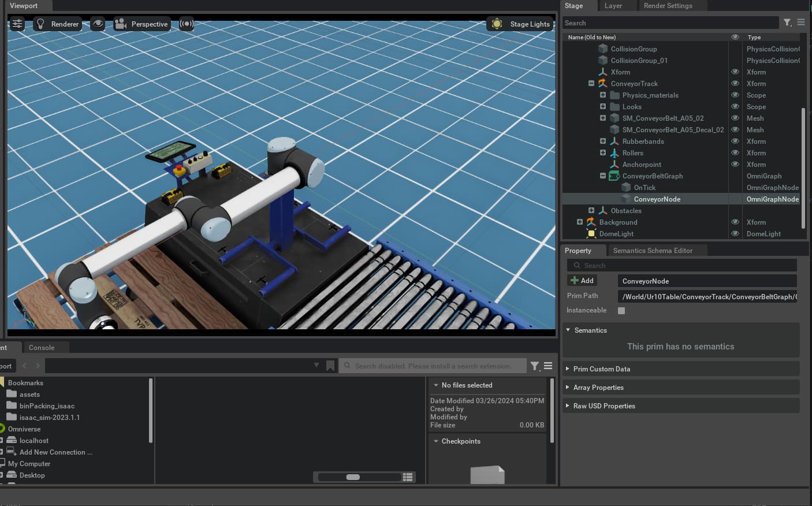This screenshot has height=506, width=812.
Task: Expand the Obstacles tree item
Action: click(x=591, y=210)
